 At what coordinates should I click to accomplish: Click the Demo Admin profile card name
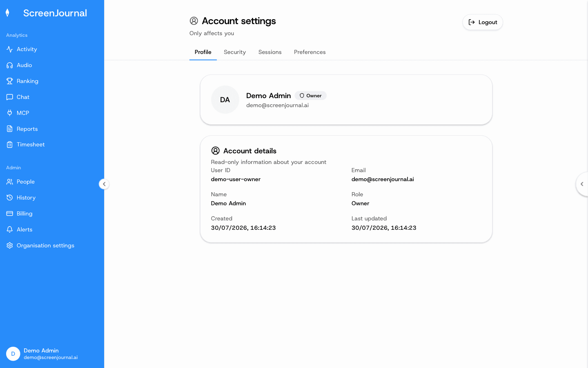tap(268, 96)
